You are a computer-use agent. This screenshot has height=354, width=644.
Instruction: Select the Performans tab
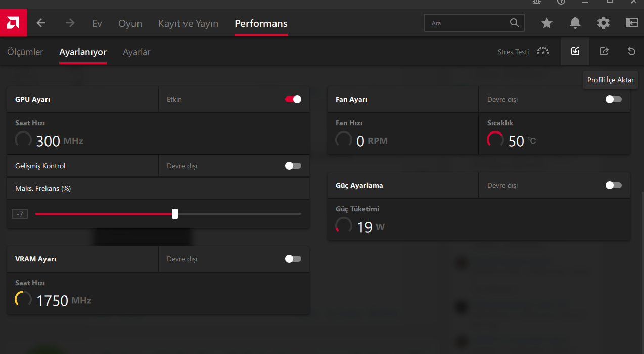pos(261,23)
